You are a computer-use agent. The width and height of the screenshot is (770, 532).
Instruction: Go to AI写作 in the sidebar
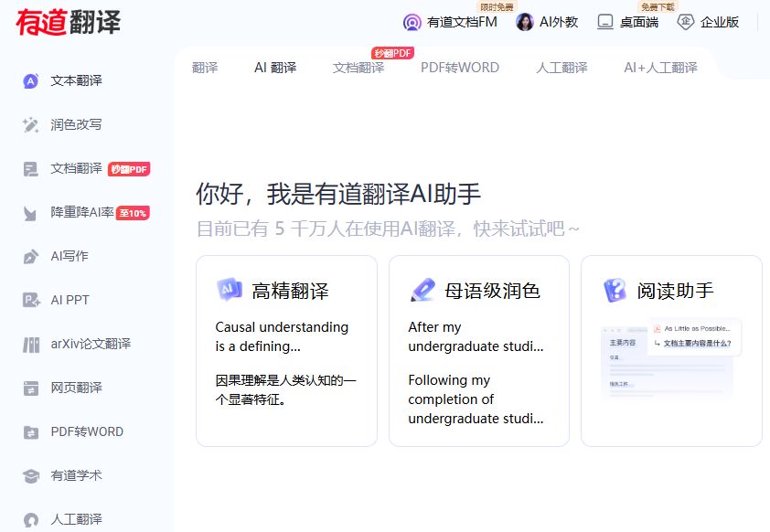pos(70,256)
